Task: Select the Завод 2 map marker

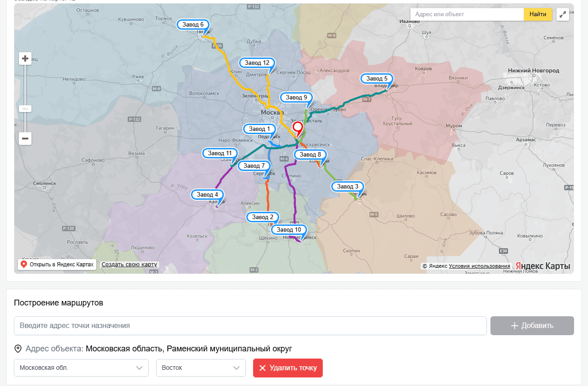Action: click(263, 217)
